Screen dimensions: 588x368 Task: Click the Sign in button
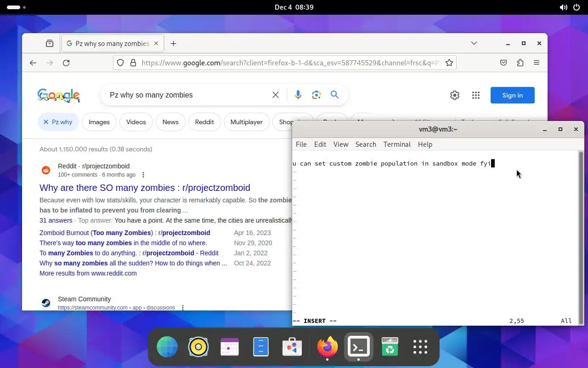pos(513,95)
